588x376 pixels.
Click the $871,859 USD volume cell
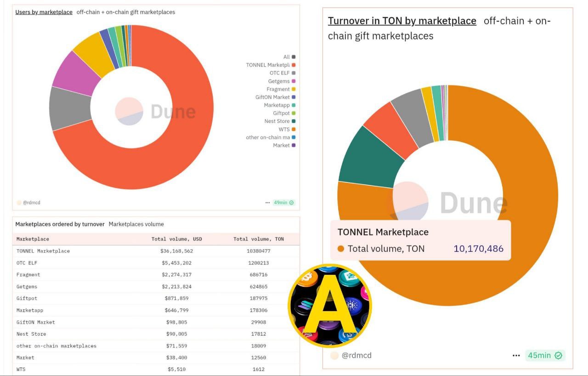click(x=177, y=298)
